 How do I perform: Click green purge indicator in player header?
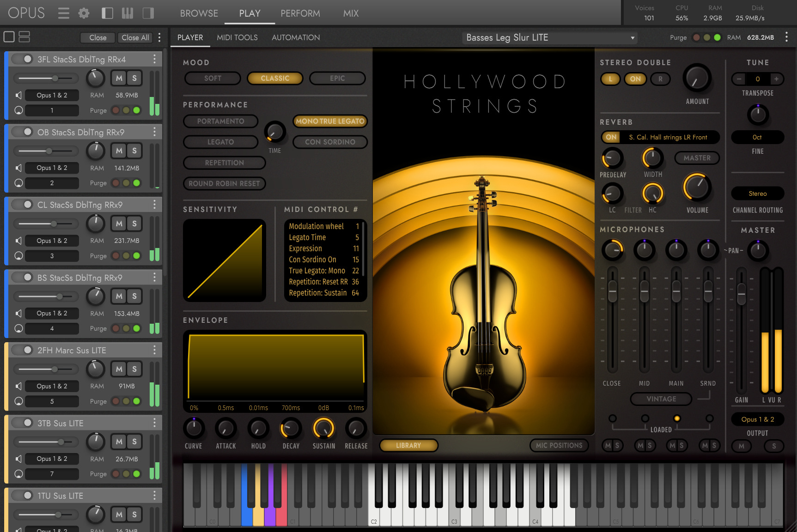pyautogui.click(x=717, y=37)
